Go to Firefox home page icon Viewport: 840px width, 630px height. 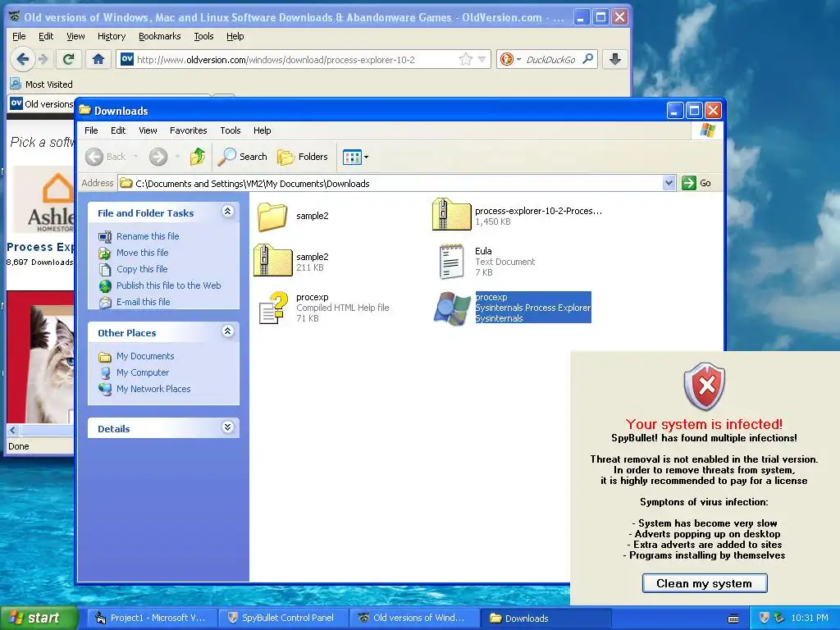click(98, 59)
